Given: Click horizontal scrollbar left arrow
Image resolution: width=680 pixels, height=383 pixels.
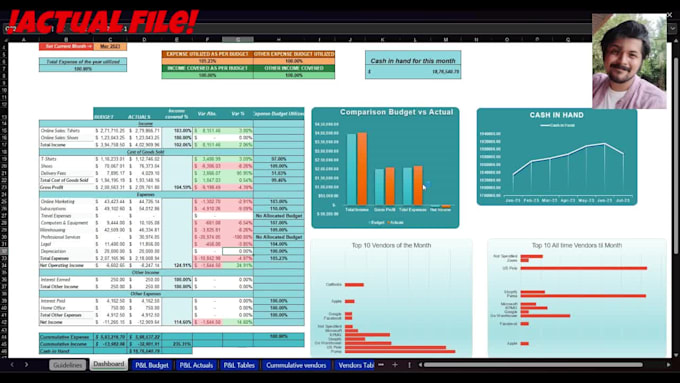Looking at the screenshot, I should pyautogui.click(x=420, y=365).
